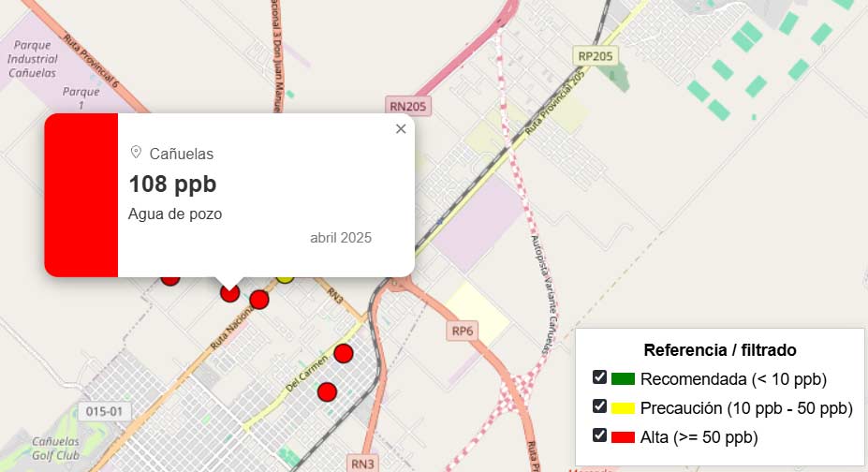The image size is (868, 472).
Task: Select the southernmost red marker on the map
Action: point(327,391)
